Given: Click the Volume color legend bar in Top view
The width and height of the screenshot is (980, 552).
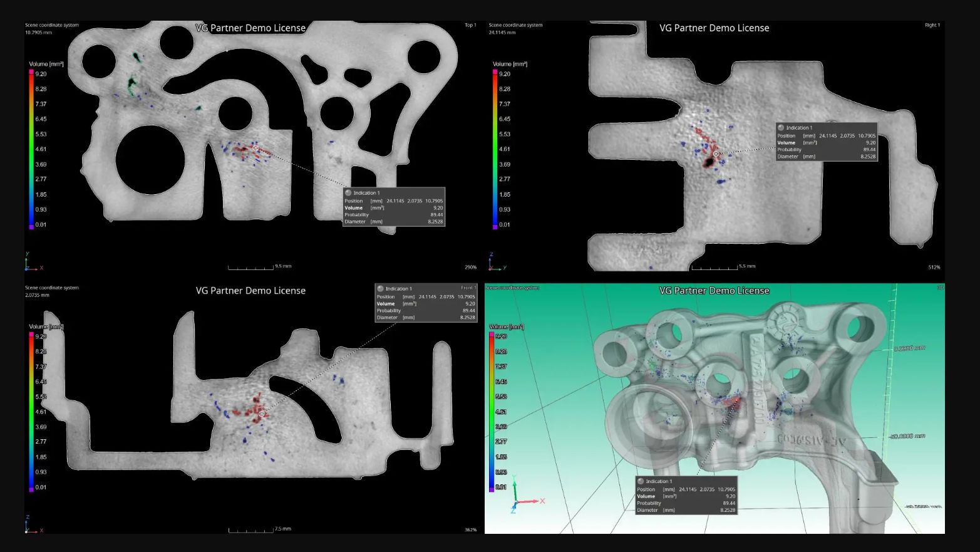Looking at the screenshot, I should pyautogui.click(x=31, y=149).
